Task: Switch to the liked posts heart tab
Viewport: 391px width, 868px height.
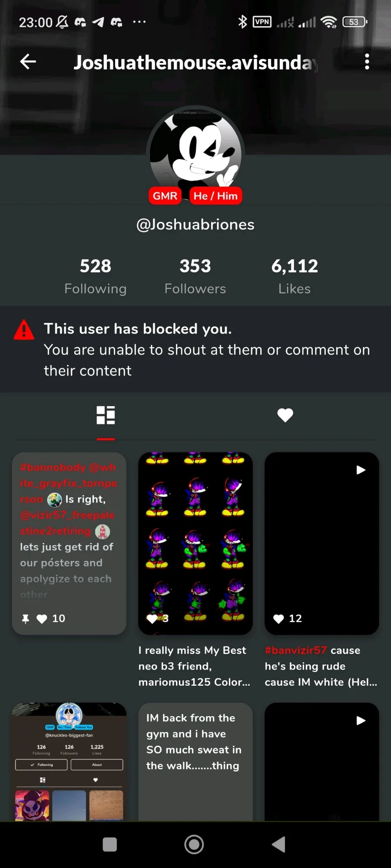Action: [285, 415]
